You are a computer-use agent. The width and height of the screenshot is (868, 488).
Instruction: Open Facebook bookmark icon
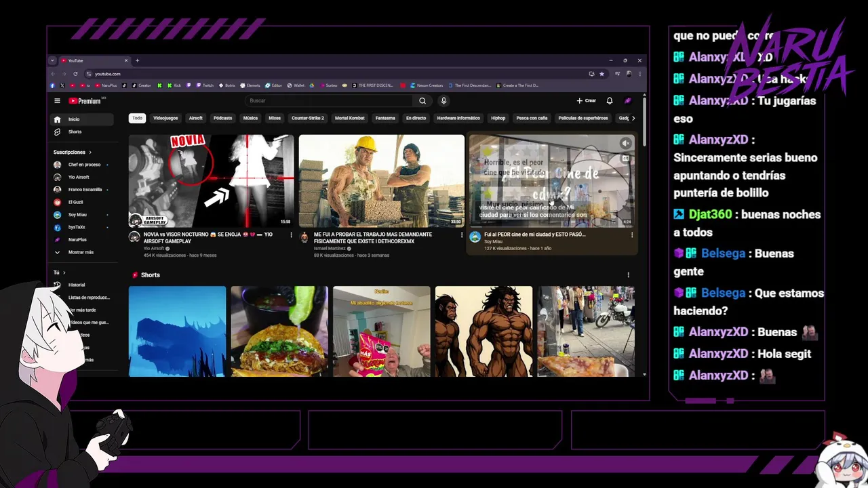(x=53, y=85)
